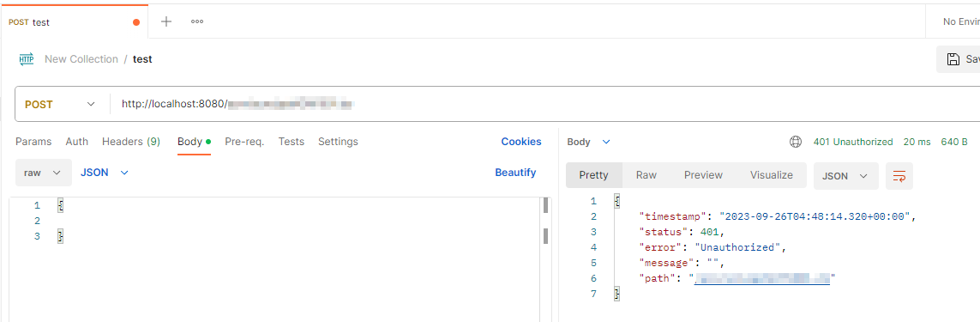Click the test request name in breadcrumb
This screenshot has height=322, width=980.
coord(142,59)
